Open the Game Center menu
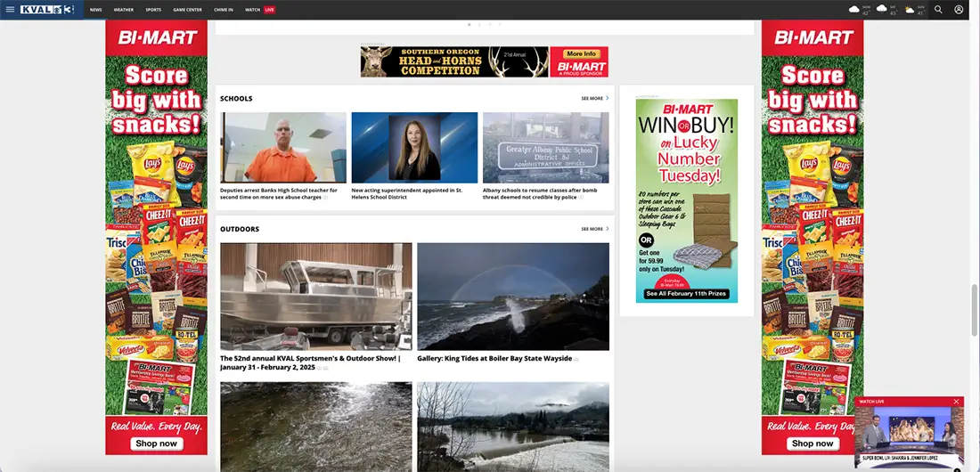980x472 pixels. (187, 10)
